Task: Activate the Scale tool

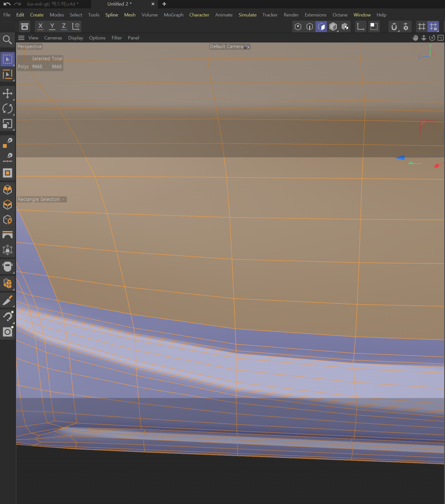Action: (x=7, y=124)
